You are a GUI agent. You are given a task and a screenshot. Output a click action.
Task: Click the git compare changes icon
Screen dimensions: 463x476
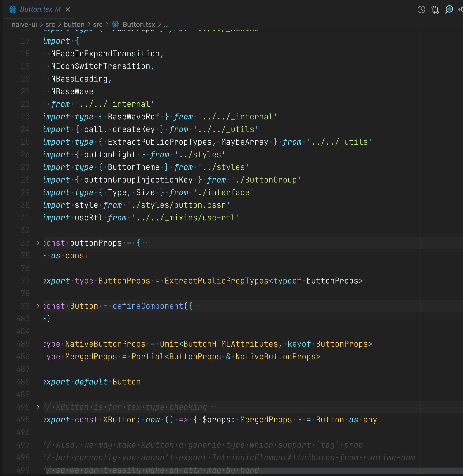pyautogui.click(x=435, y=10)
